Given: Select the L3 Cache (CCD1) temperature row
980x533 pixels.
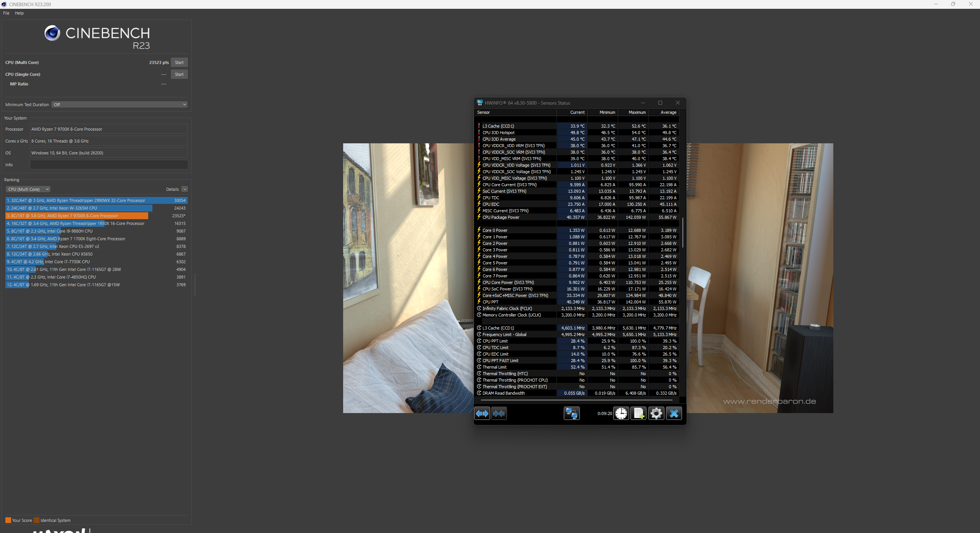Looking at the screenshot, I should pyautogui.click(x=577, y=126).
